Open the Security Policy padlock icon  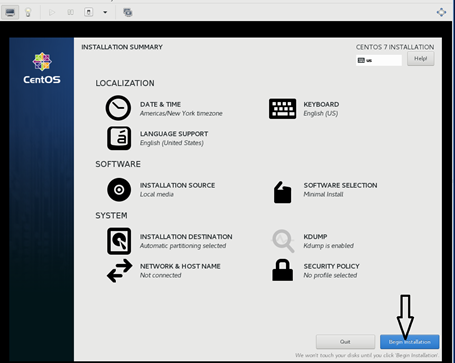point(282,270)
